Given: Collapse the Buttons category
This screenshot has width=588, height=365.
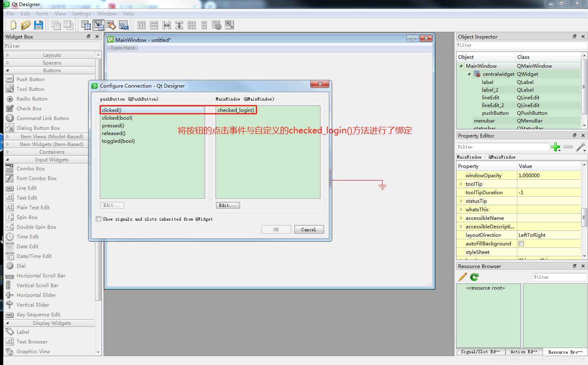Looking at the screenshot, I should [8, 70].
